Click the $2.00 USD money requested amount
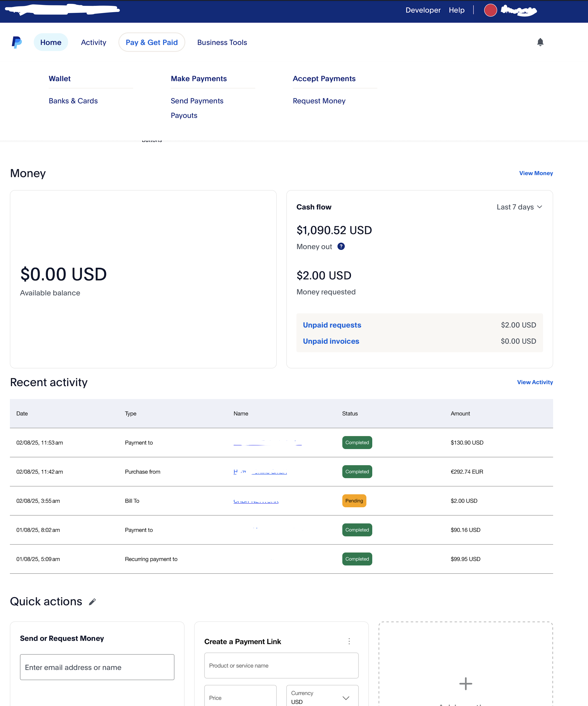The height and width of the screenshot is (706, 588). click(324, 276)
